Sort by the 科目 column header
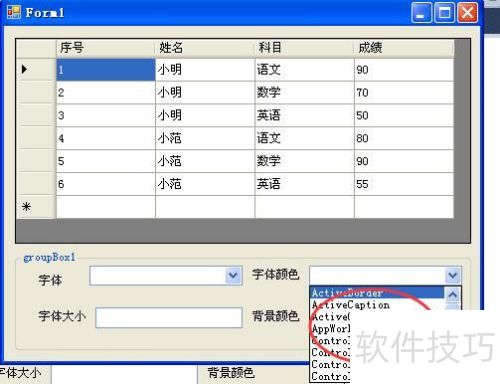 tap(304, 48)
